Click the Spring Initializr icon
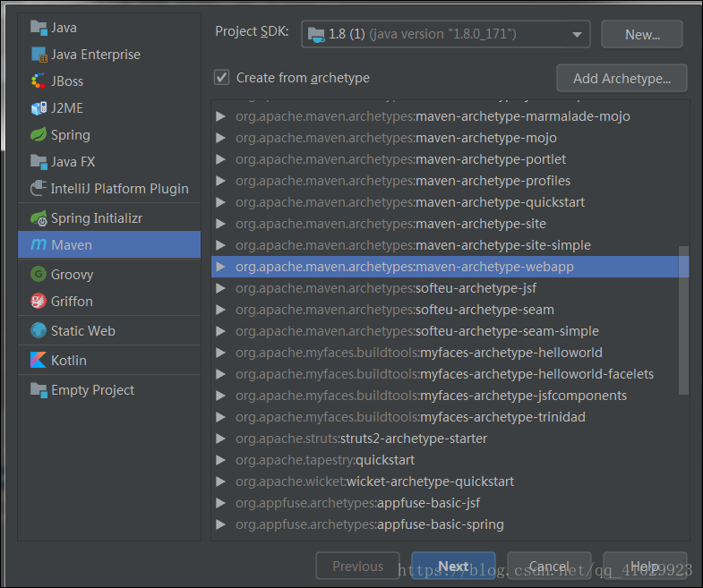This screenshot has height=588, width=703. (39, 217)
